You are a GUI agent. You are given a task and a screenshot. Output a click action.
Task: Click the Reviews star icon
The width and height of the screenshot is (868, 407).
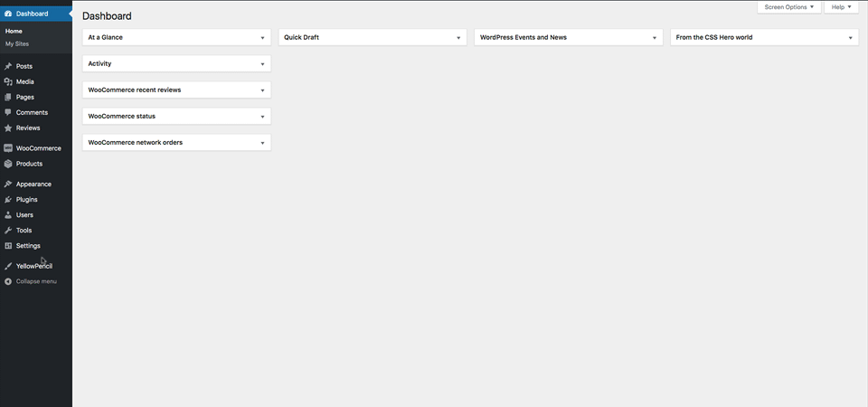[8, 128]
